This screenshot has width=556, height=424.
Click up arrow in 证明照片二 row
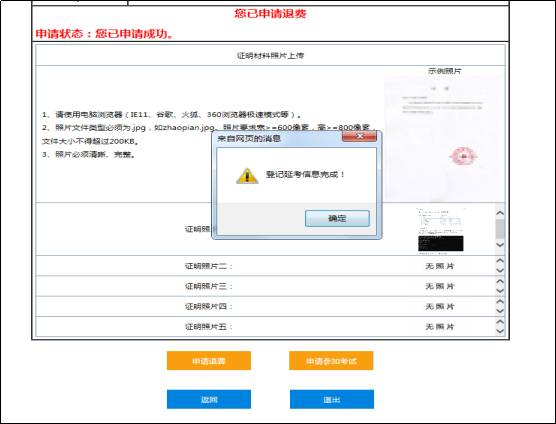(x=500, y=261)
